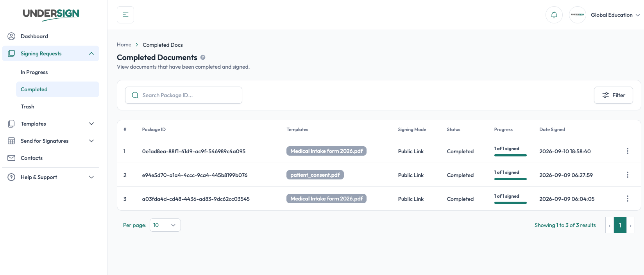Viewport: 644px width, 275px height.
Task: Click the Package ID column header
Action: 154,130
